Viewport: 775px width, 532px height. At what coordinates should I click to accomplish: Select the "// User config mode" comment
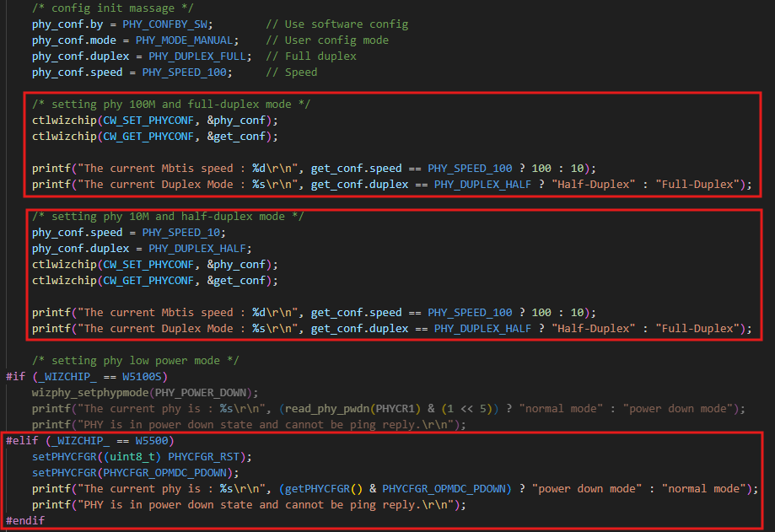(x=327, y=40)
